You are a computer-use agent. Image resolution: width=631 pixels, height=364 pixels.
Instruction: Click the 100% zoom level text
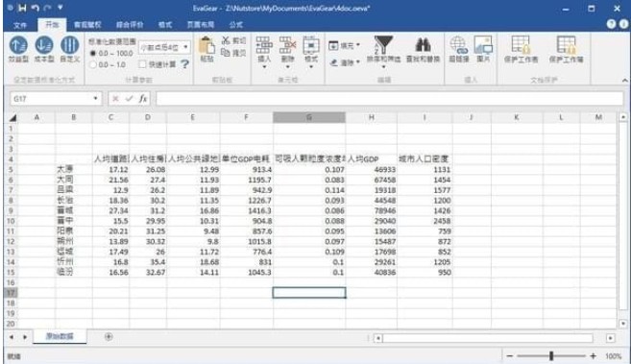tap(614, 356)
